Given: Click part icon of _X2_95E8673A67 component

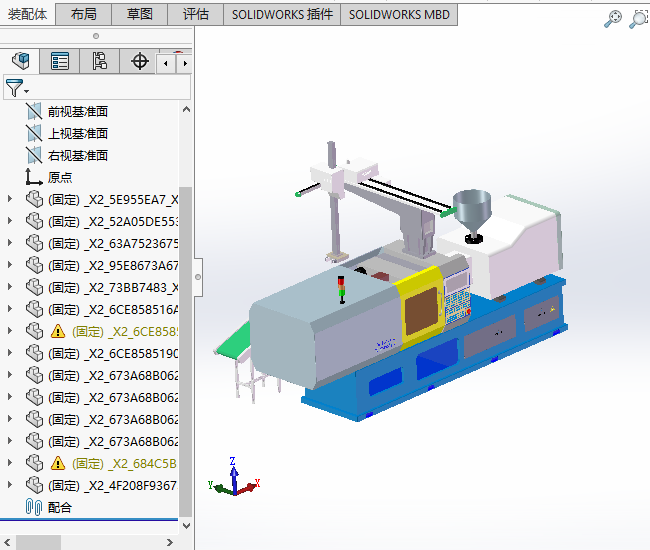Looking at the screenshot, I should click(x=34, y=265).
